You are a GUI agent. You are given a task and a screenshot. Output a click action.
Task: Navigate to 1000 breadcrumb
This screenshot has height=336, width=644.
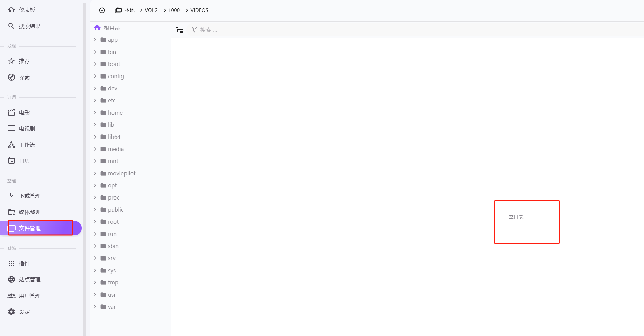[174, 10]
